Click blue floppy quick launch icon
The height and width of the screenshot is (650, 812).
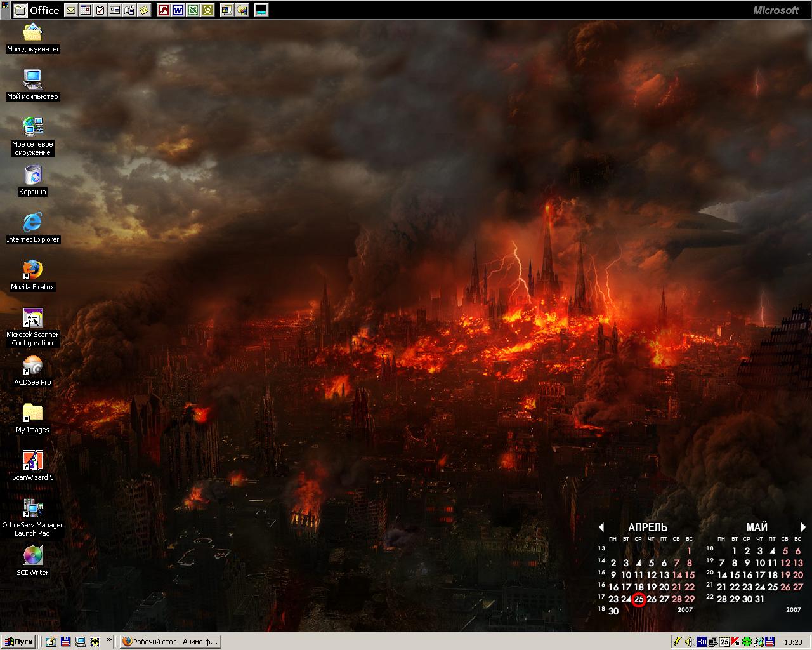point(66,642)
